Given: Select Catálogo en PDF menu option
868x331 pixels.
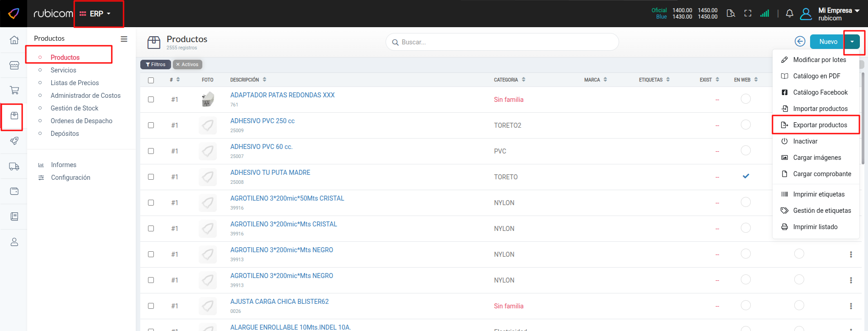Looking at the screenshot, I should [816, 76].
